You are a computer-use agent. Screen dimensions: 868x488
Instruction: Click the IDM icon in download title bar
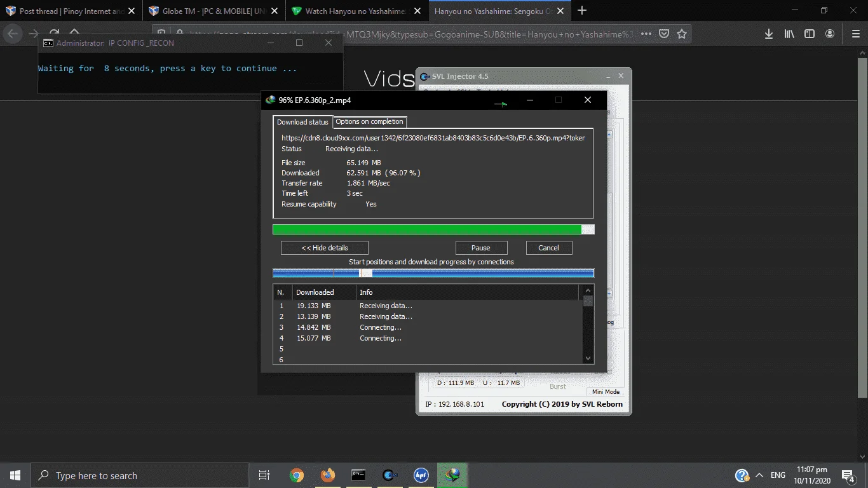(270, 100)
